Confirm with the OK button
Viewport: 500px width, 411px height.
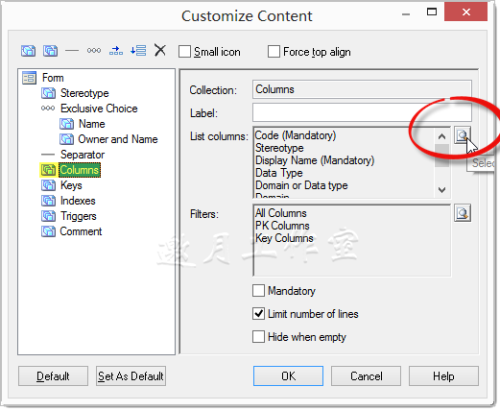tap(288, 376)
